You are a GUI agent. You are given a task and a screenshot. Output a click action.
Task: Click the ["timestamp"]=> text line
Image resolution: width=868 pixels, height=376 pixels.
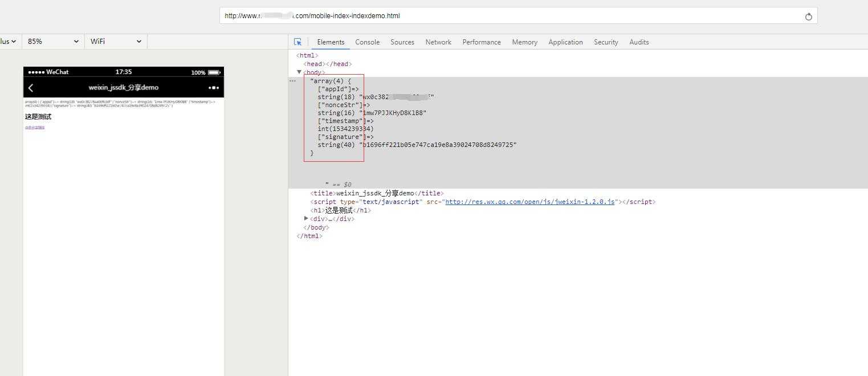click(345, 121)
